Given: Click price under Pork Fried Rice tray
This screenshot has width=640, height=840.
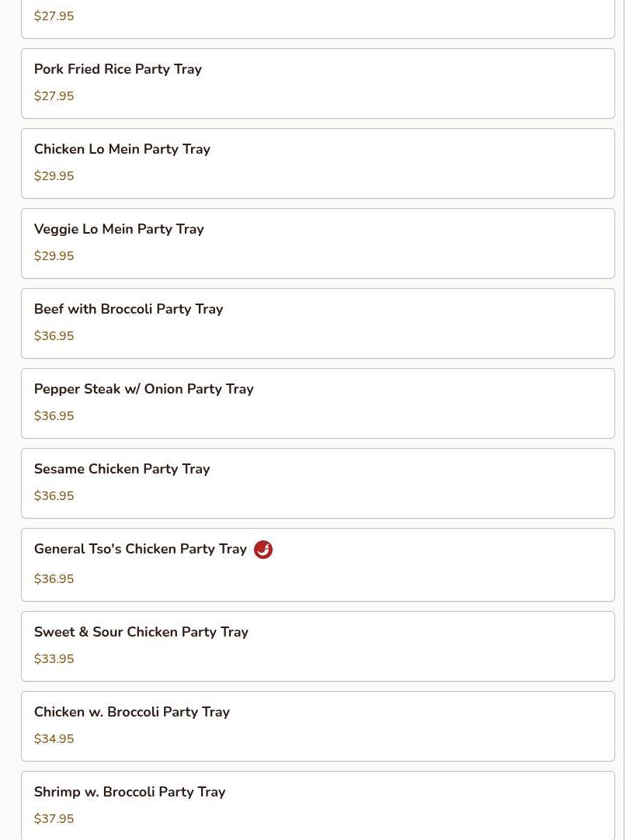Looking at the screenshot, I should pyautogui.click(x=54, y=96).
